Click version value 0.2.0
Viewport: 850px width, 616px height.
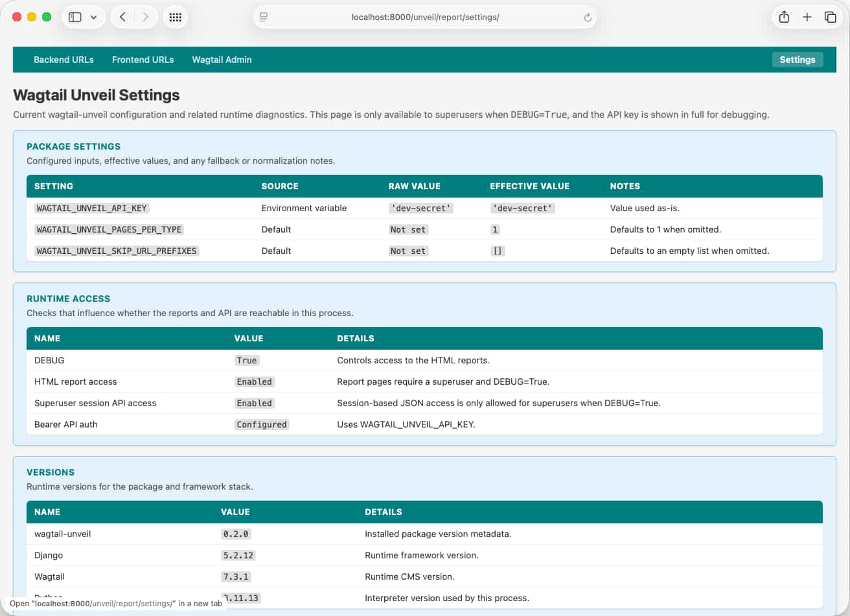click(x=236, y=534)
